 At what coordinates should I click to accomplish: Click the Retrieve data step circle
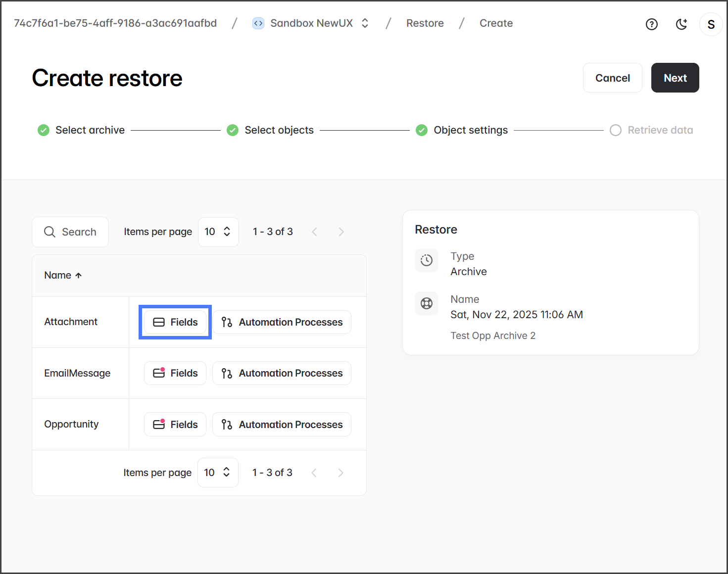[x=615, y=130]
